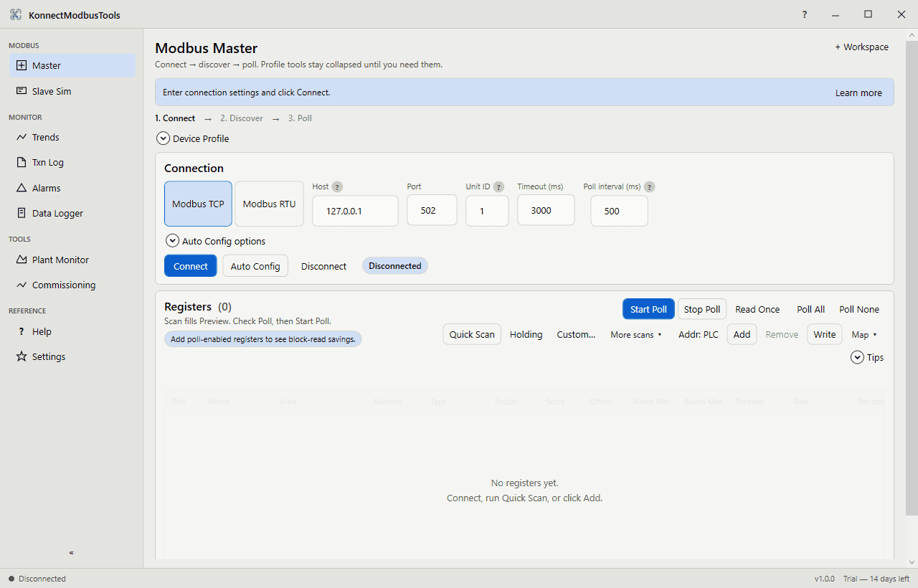Screen dimensions: 918x588
Task: Click the Auto Config button
Action: [255, 266]
